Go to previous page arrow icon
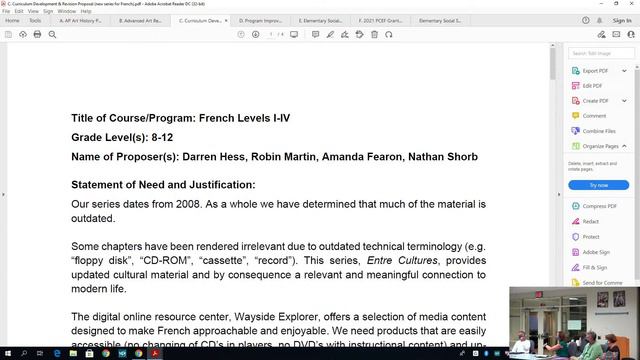 click(x=241, y=35)
